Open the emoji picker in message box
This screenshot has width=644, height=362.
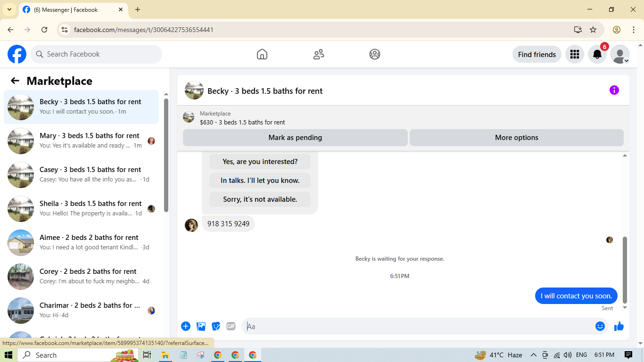(600, 326)
